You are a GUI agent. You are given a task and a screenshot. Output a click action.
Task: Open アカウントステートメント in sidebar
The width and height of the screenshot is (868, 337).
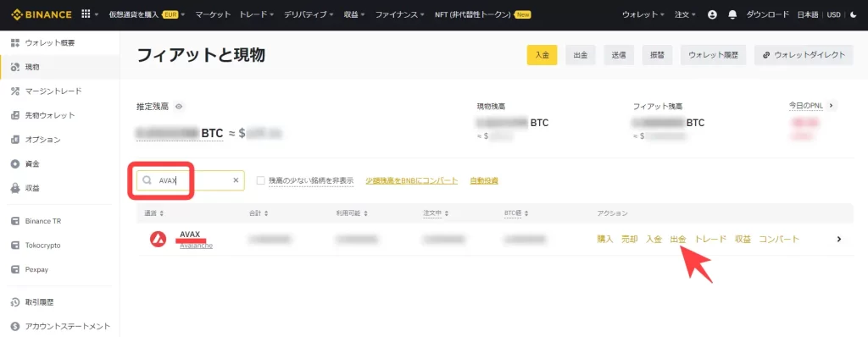coord(60,327)
